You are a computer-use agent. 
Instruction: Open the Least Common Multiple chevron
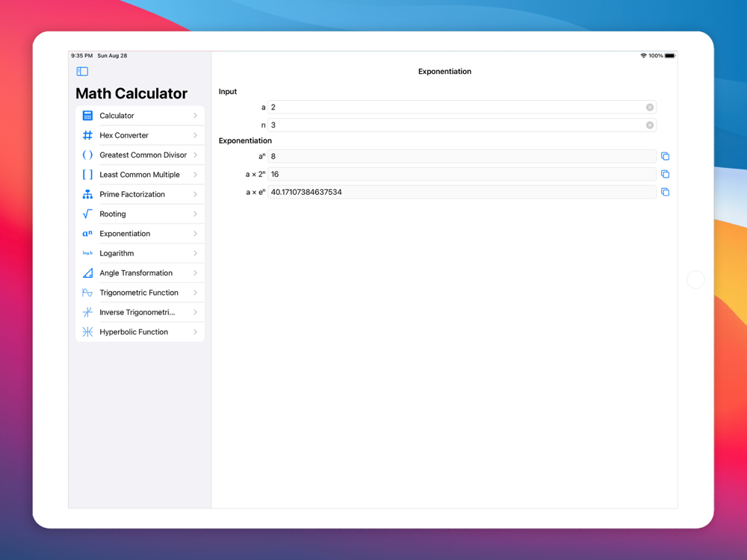point(195,175)
